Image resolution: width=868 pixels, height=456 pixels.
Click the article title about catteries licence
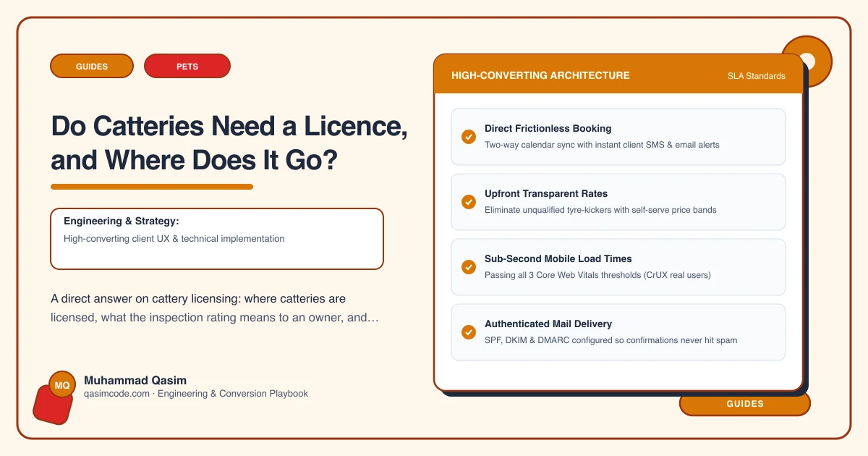coord(229,143)
